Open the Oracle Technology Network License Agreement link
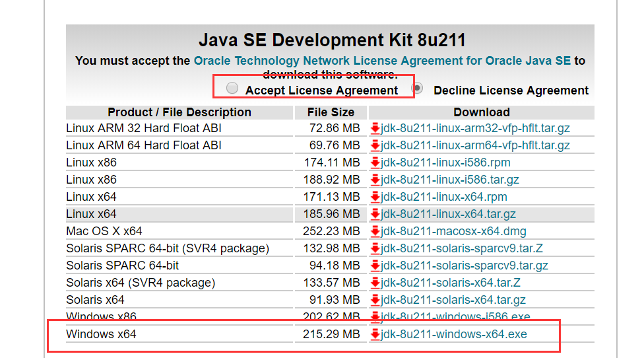This screenshot has width=644, height=358. click(382, 61)
